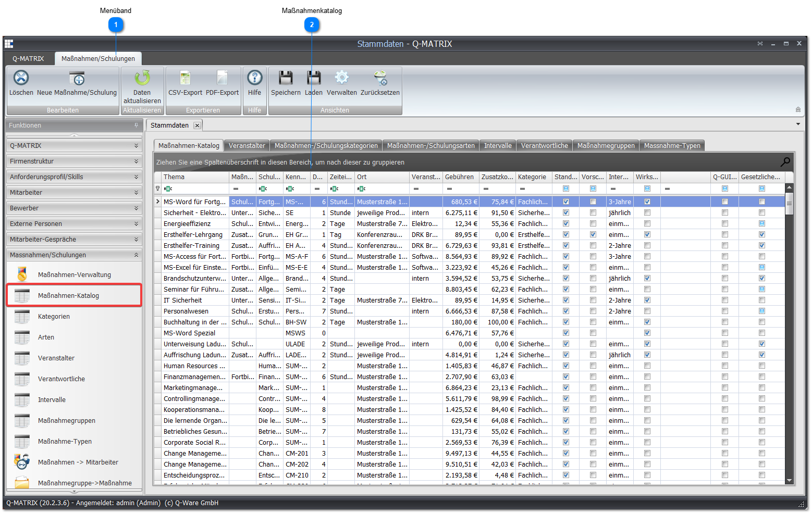Close the Stammdaten document tab

click(197, 126)
